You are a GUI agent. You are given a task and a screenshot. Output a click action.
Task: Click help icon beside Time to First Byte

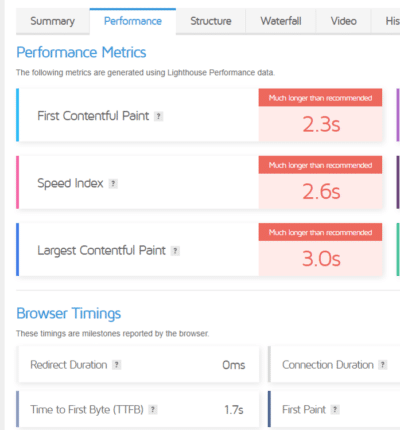(153, 409)
